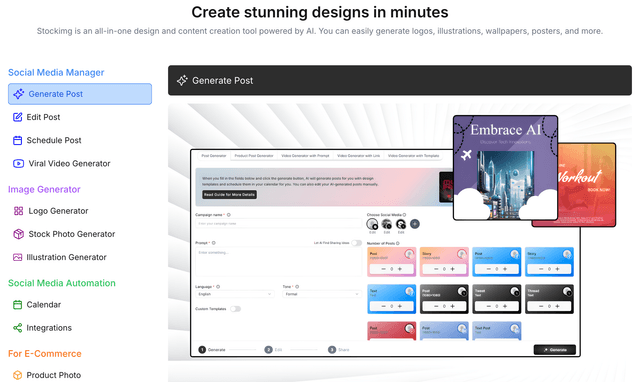Click the Stock Photo Generator cube icon
This screenshot has width=640, height=382.
click(x=18, y=234)
